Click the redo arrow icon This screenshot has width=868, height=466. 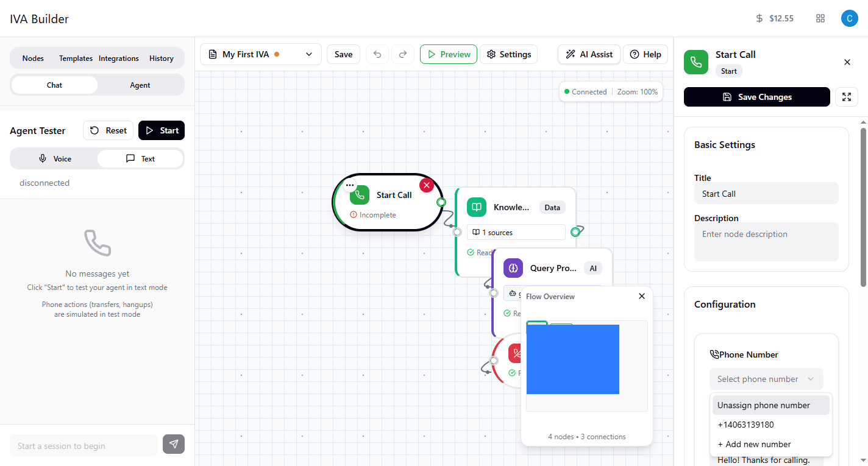tap(402, 54)
